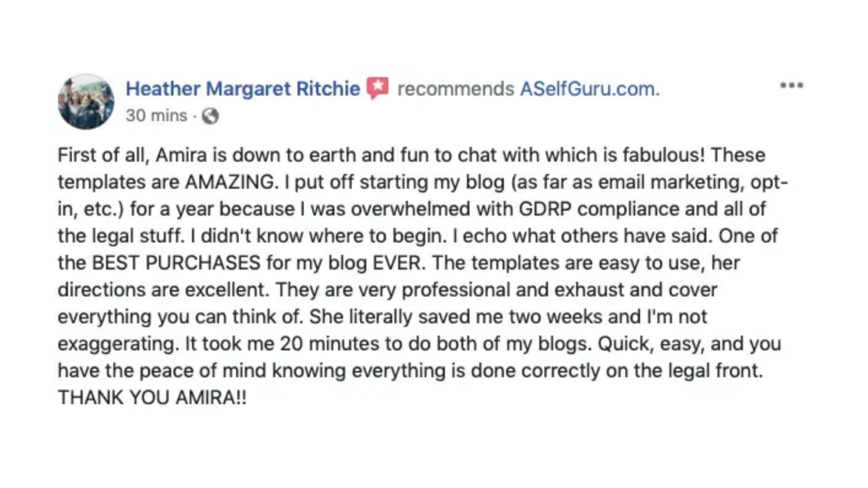
Task: Click the Heather Margaret Ritchie name link
Action: coord(243,89)
